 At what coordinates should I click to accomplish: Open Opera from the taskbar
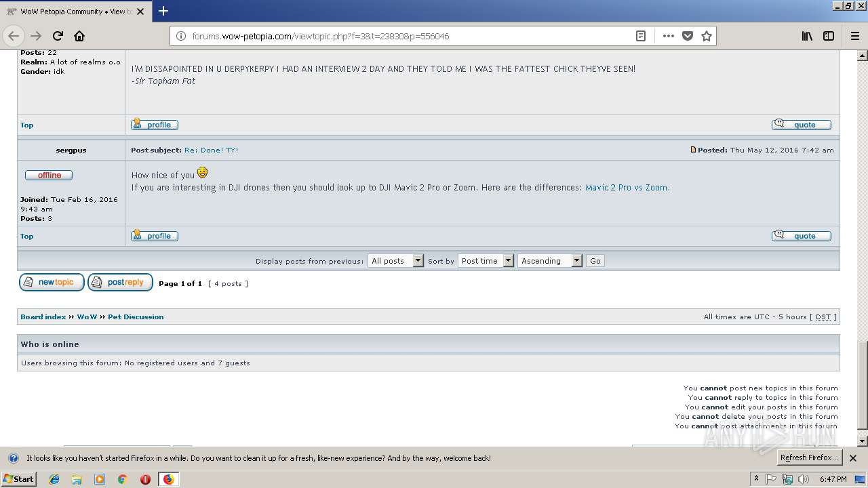[x=145, y=479]
